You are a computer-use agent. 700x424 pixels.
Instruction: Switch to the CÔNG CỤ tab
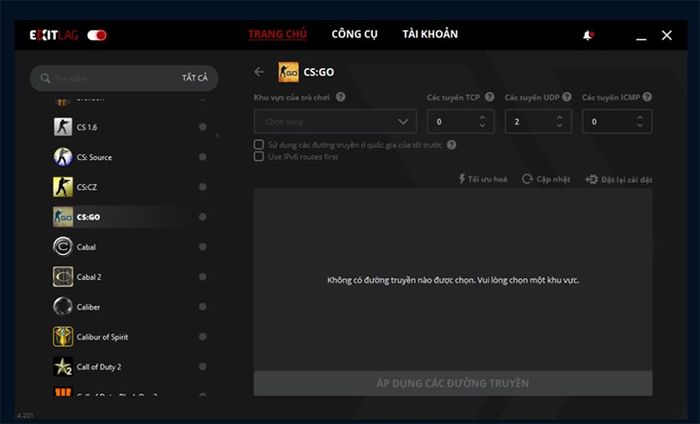354,34
